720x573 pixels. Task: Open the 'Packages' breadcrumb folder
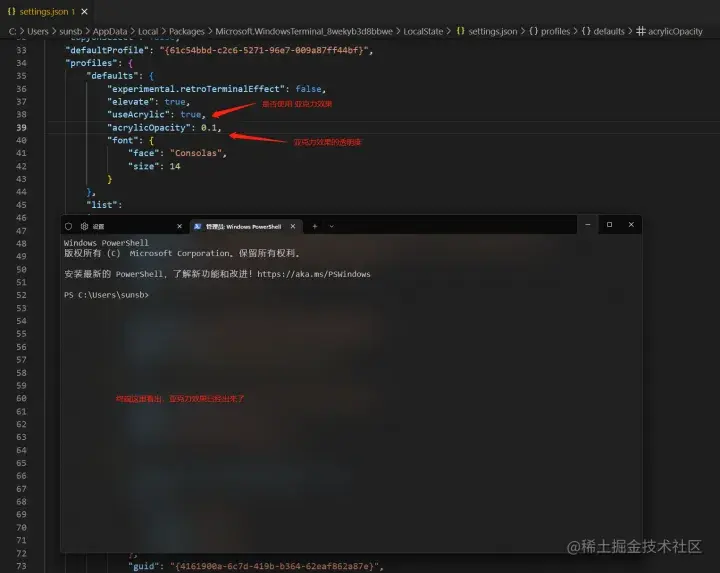[186, 31]
